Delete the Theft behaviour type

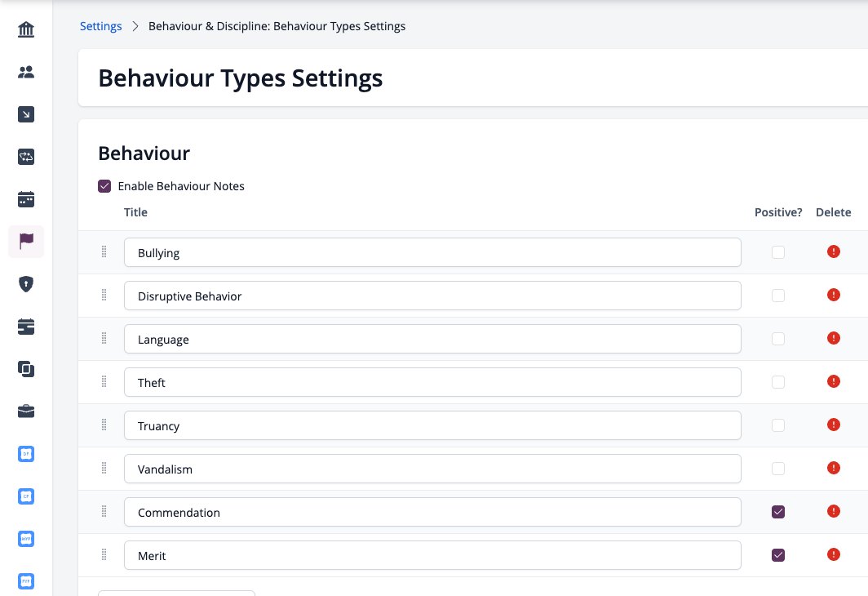pos(833,381)
